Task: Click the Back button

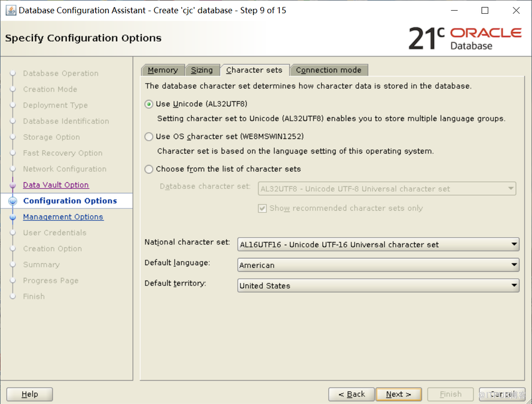Action: (x=351, y=394)
